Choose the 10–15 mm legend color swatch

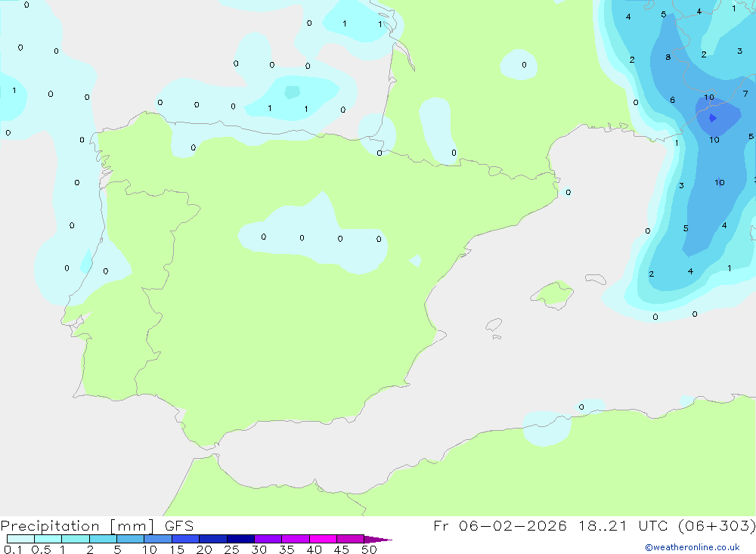point(158,539)
